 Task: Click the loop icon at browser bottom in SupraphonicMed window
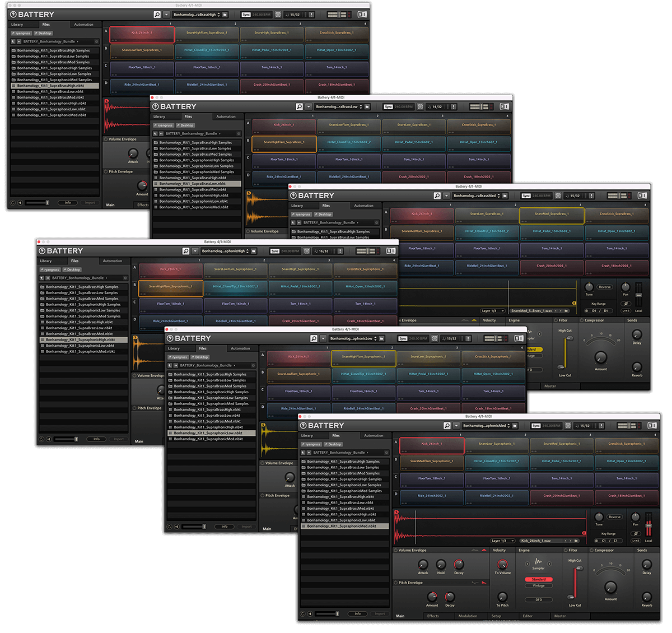pyautogui.click(x=302, y=614)
